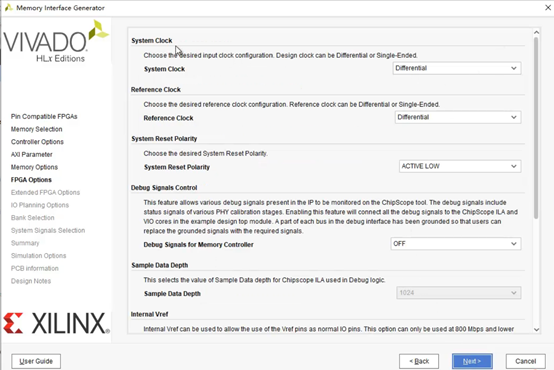Select Summary step in sidebar

(25, 243)
